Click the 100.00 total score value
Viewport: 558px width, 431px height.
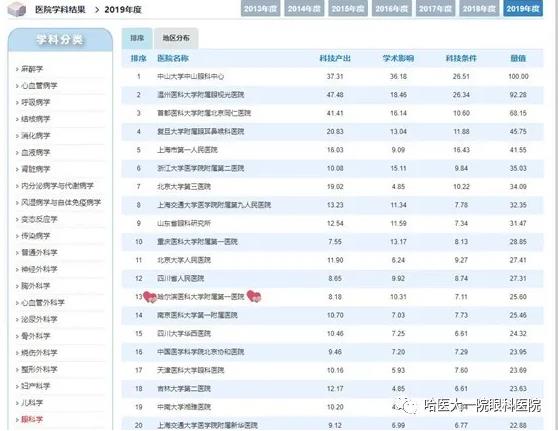(518, 77)
